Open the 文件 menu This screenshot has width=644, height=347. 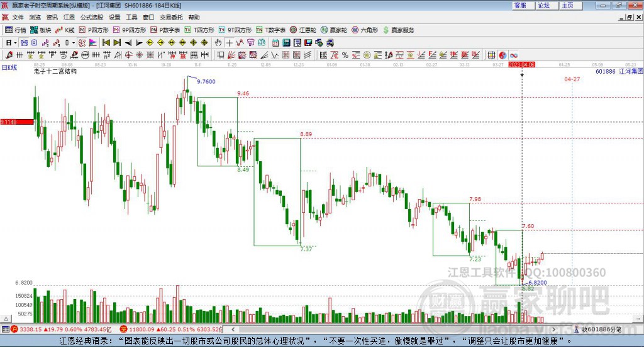pyautogui.click(x=18, y=17)
